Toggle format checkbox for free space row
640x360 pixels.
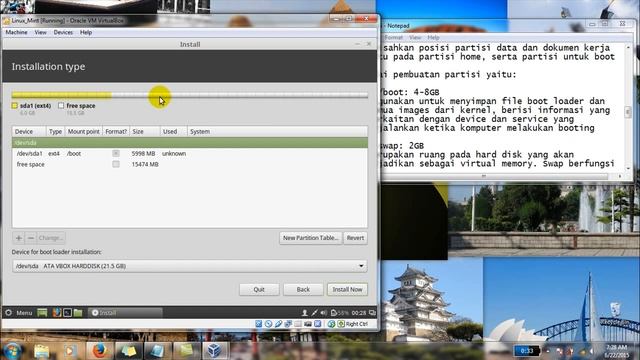[116, 164]
